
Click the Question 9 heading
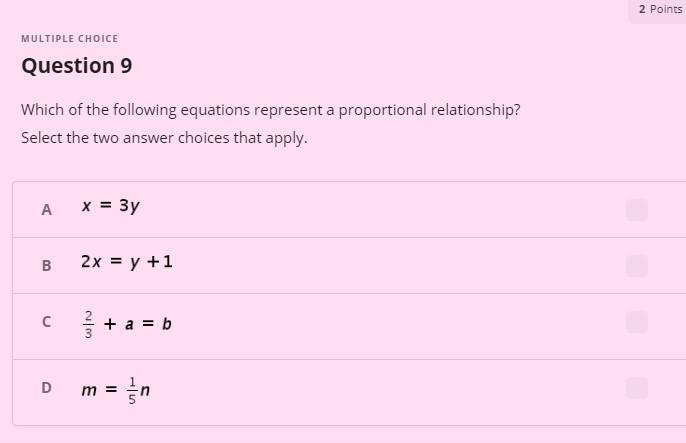(x=77, y=66)
